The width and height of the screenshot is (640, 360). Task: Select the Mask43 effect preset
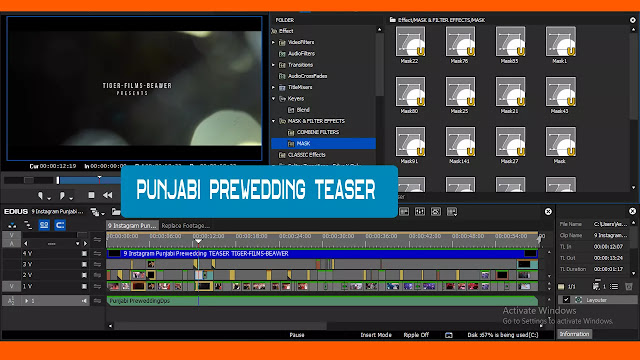click(x=560, y=95)
